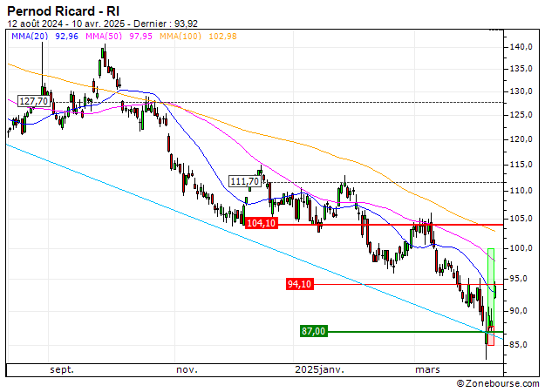Click the 110,0 price axis value
Screen dimensions: 545x392
[x=521, y=191]
